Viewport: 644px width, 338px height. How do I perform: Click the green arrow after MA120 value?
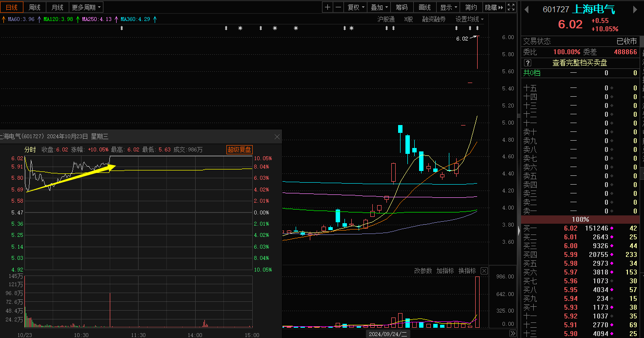coord(77,19)
